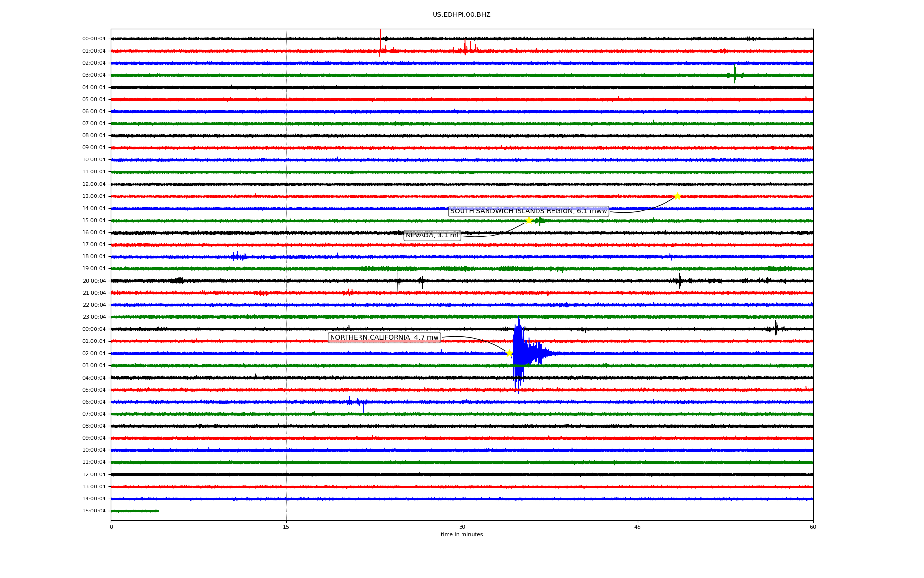Viewport: 924px width, 578px height.
Task: Click the 13:00:04 label of the star-marked trace
Action: (x=94, y=197)
